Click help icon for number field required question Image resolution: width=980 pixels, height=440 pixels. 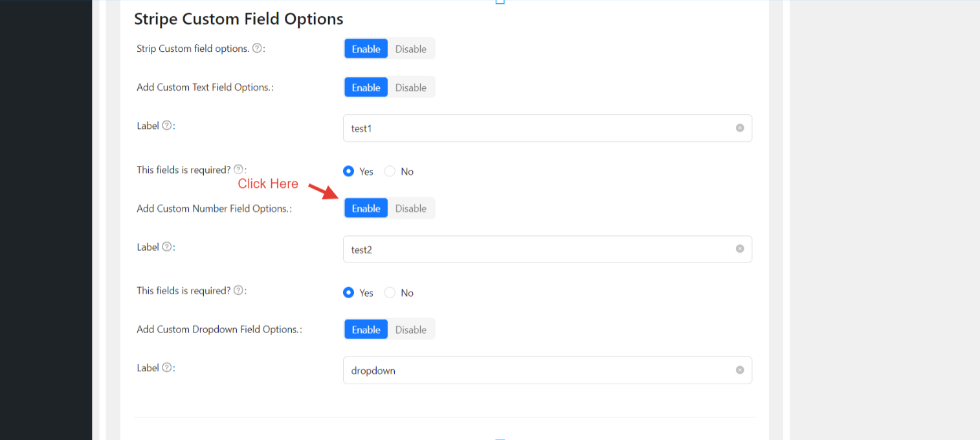(238, 291)
